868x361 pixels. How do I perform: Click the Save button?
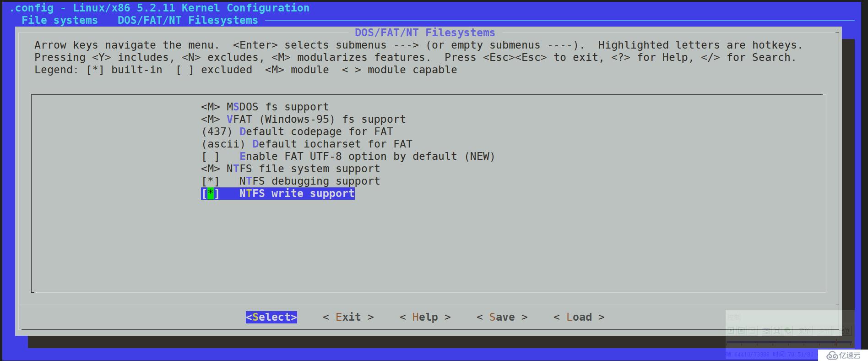(502, 317)
